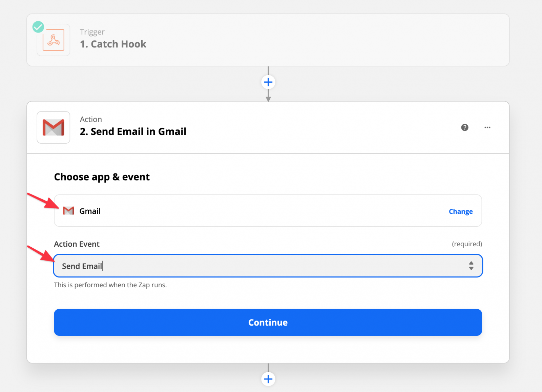
Task: Click the Trigger label above Catch Hook
Action: (92, 32)
